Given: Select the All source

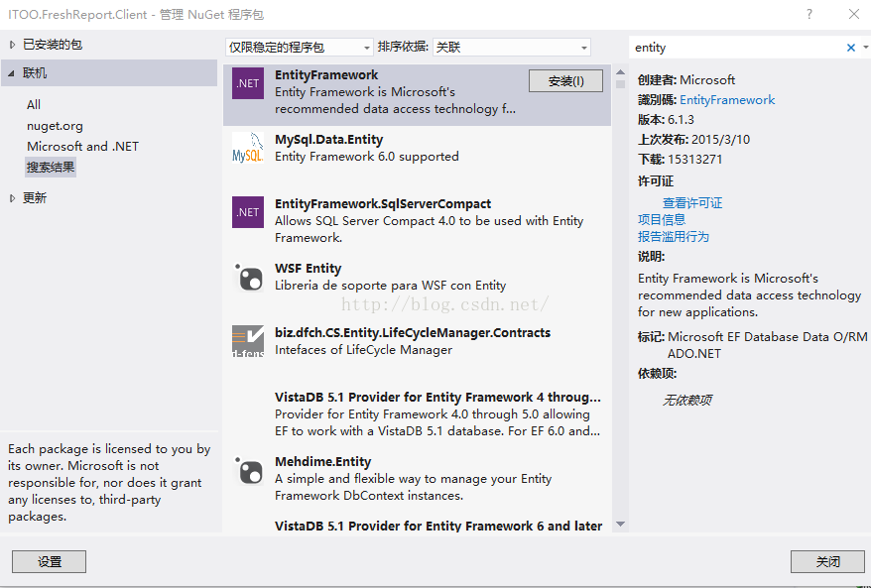Looking at the screenshot, I should 34,105.
